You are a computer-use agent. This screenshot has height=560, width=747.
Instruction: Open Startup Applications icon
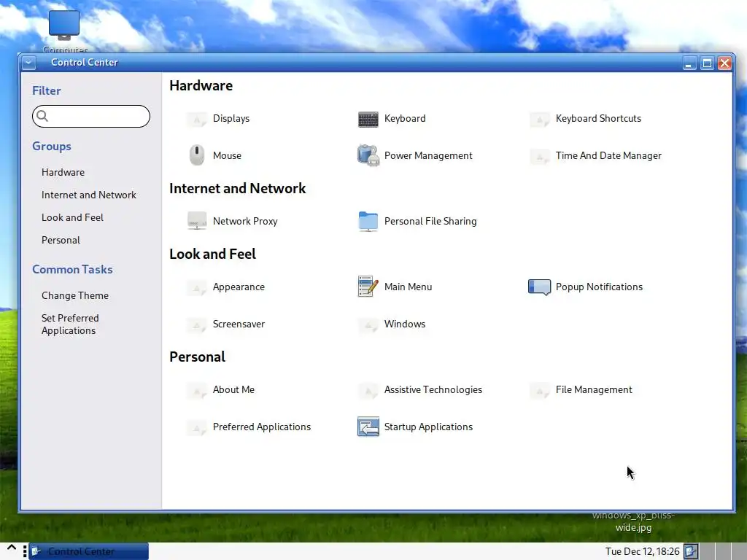coord(368,427)
